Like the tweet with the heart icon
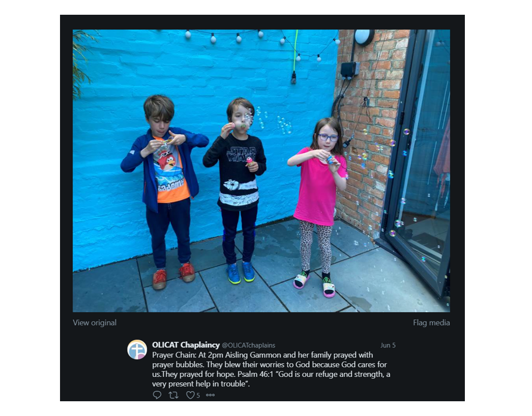The height and width of the screenshot is (416, 532). 190,395
